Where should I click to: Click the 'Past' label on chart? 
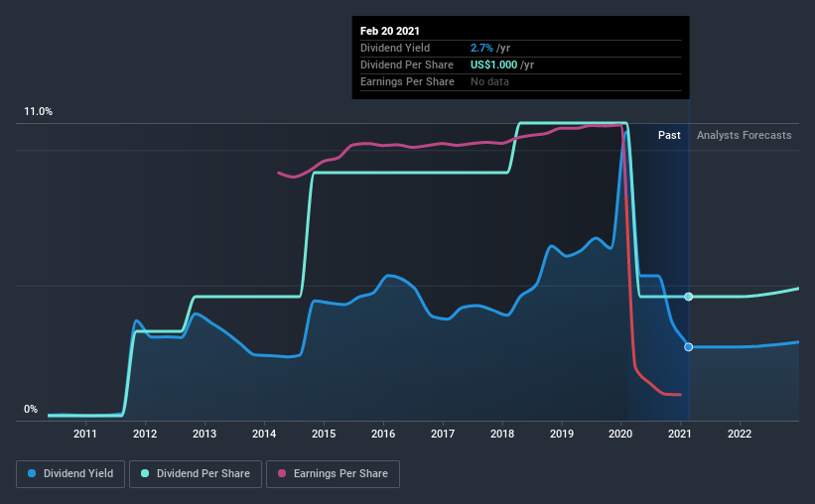[669, 135]
